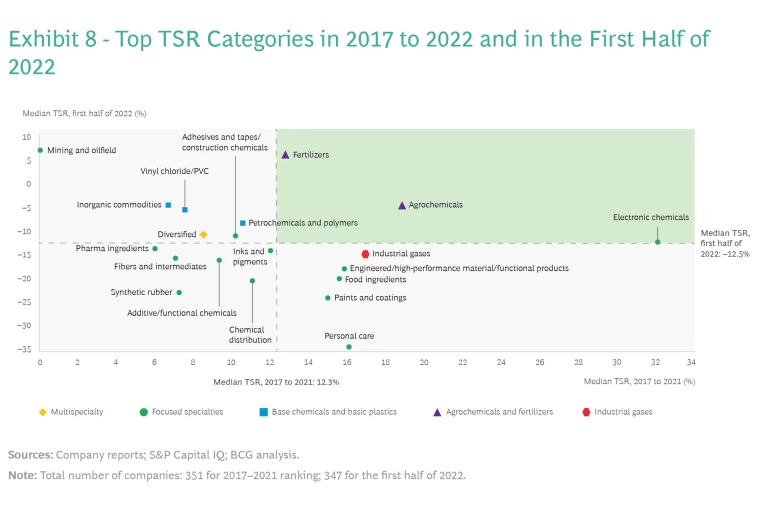Image resolution: width=768 pixels, height=511 pixels.
Task: Click the Industrial gases legend red swatch
Action: [x=585, y=412]
